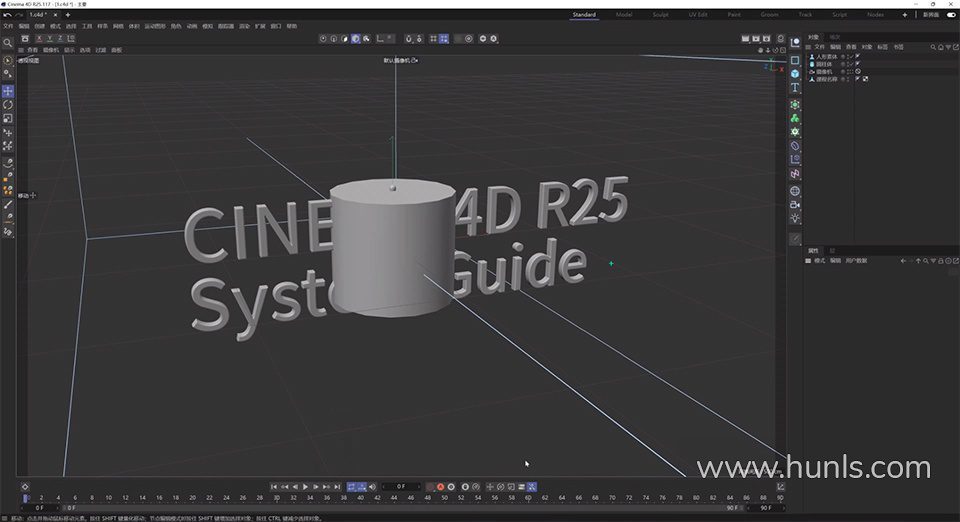Open the Object Manager search icon
The image size is (960, 522).
click(x=933, y=47)
